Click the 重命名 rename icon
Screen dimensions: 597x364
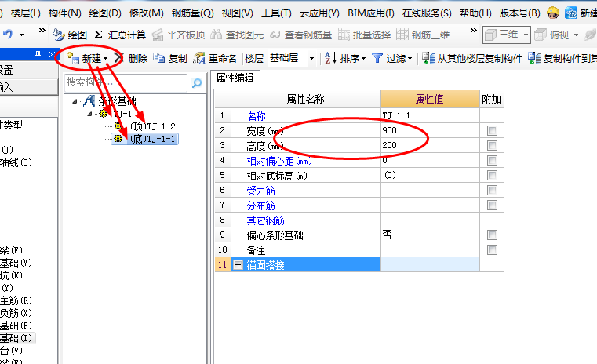(x=198, y=58)
